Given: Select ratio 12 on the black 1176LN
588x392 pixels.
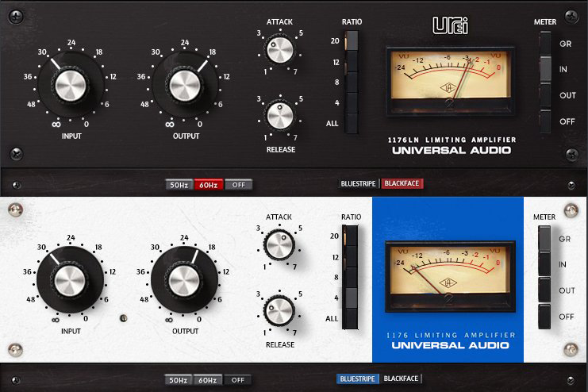Looking at the screenshot, I should (352, 62).
